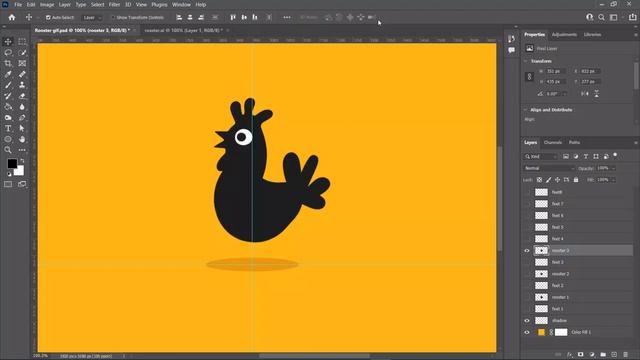Click the Color Fill 1 orange thumbnail
This screenshot has height=360, width=640.
pyautogui.click(x=541, y=332)
